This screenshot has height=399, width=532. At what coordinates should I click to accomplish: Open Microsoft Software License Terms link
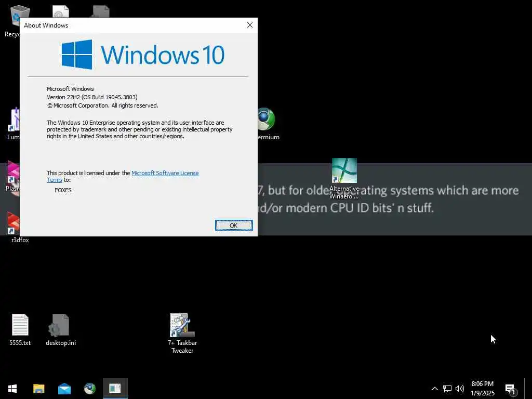[x=165, y=173]
